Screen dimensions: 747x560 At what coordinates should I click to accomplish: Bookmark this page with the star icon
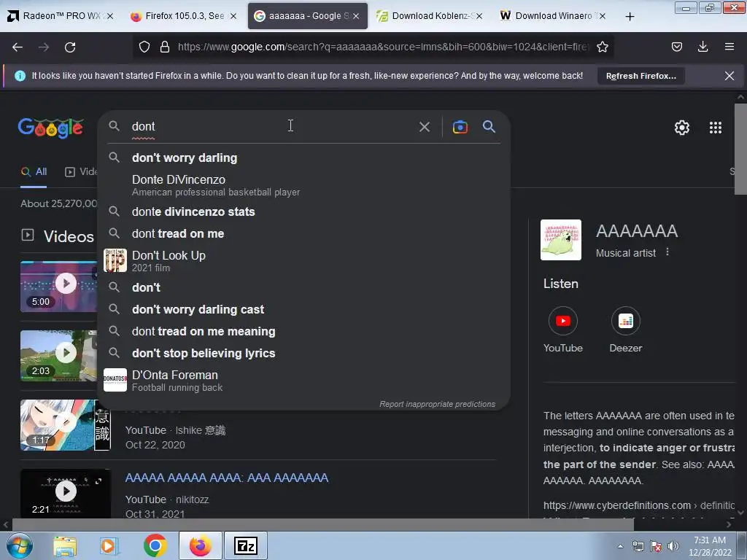pyautogui.click(x=602, y=47)
